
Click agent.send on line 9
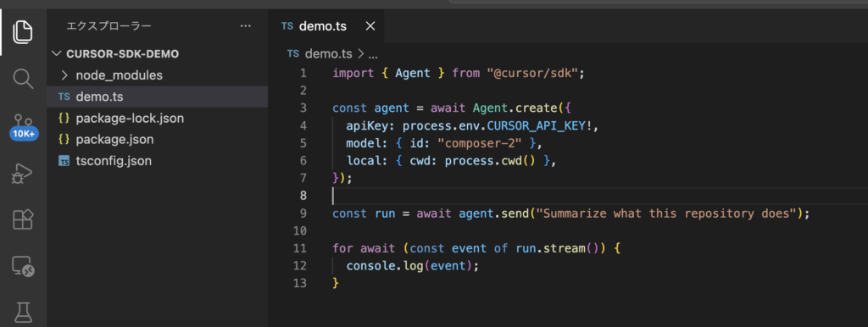pyautogui.click(x=494, y=213)
